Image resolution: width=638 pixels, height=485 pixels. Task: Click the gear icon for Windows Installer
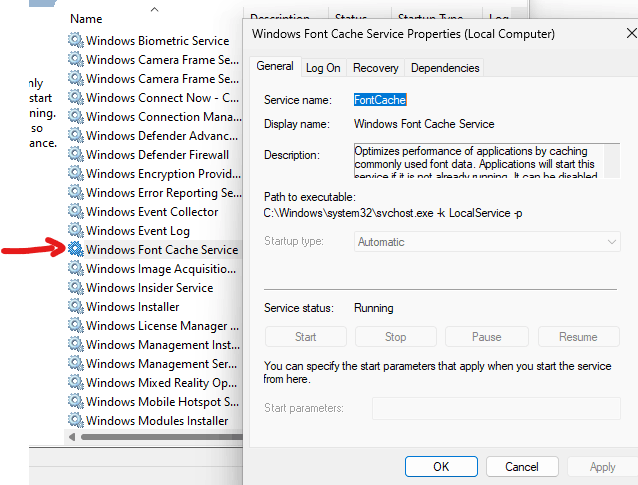point(76,306)
